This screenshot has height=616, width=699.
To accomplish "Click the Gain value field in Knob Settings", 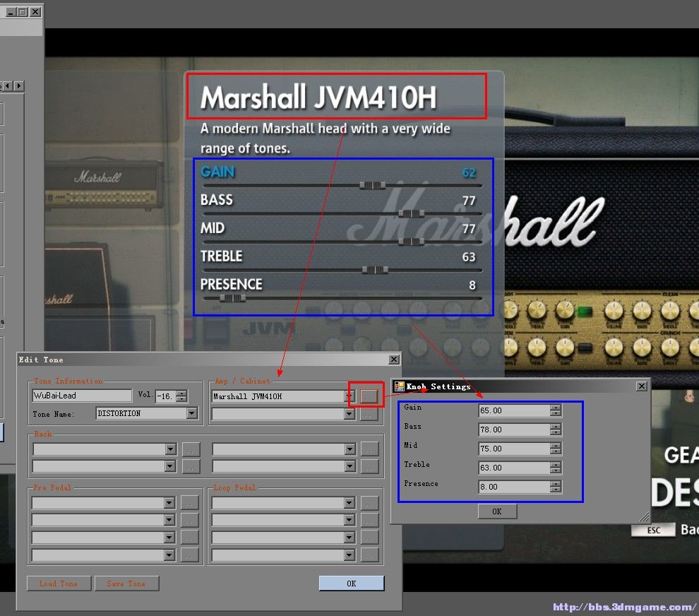I will pyautogui.click(x=514, y=410).
